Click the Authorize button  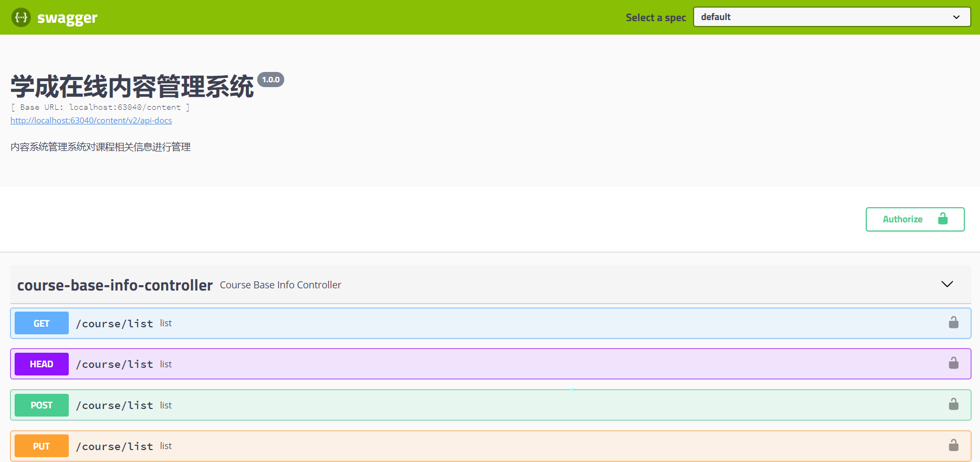(915, 219)
